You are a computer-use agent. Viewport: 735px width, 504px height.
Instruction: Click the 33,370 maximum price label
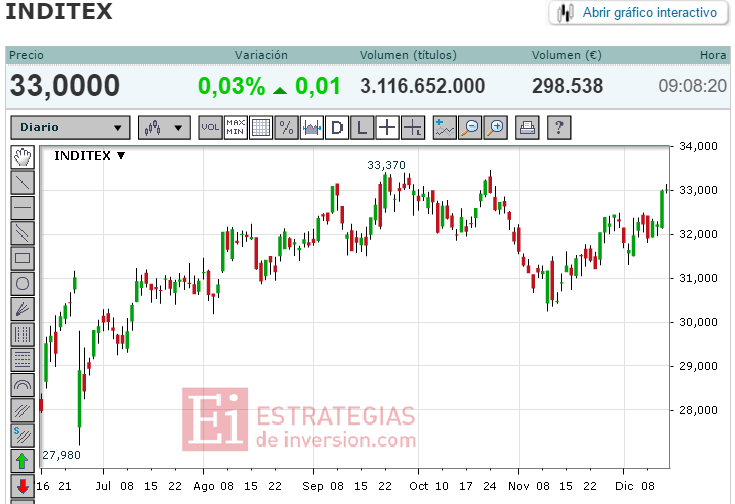(386, 165)
